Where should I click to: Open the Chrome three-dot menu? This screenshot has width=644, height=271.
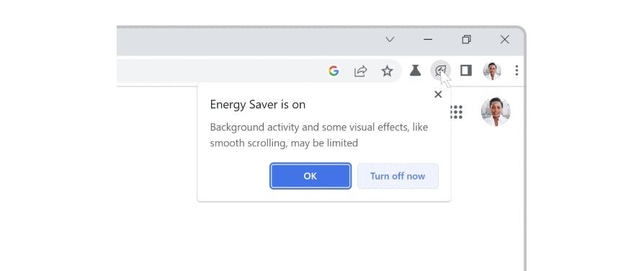point(516,71)
